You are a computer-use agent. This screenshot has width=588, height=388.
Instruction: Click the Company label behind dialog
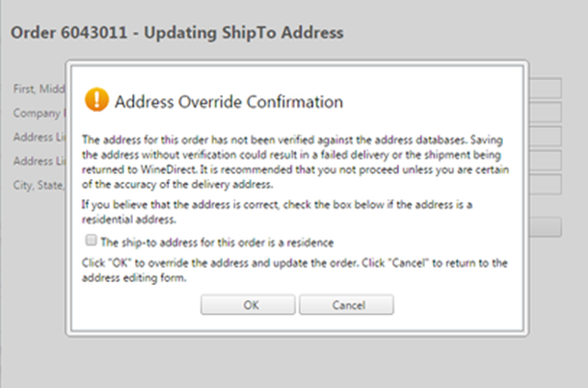tap(39, 113)
